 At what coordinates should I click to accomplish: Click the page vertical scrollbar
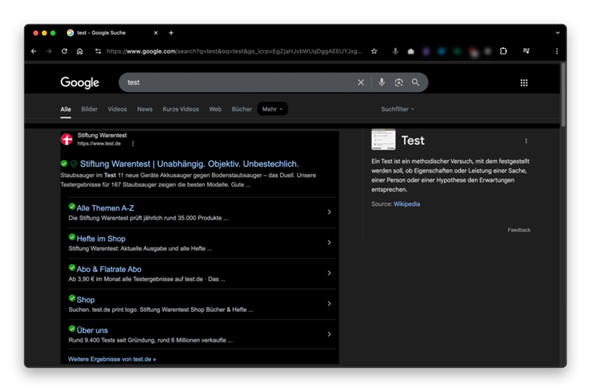click(563, 94)
